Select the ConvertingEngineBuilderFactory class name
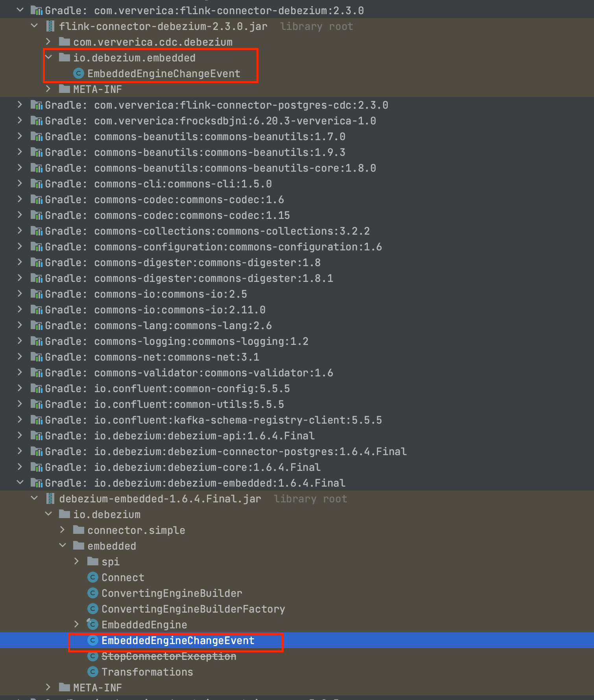 (193, 609)
